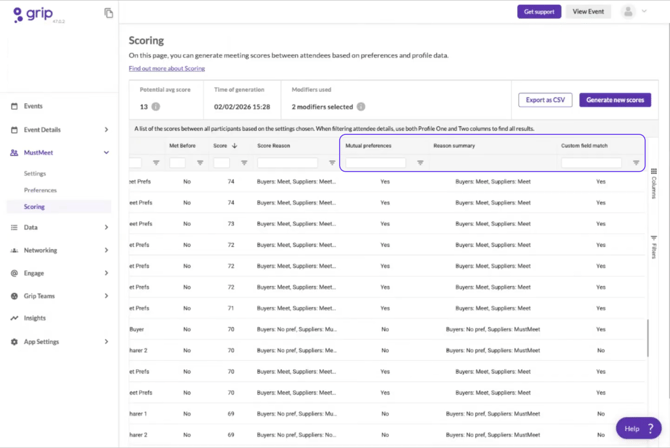Click the info icon next to Potential avg score
670x448 pixels.
[156, 107]
